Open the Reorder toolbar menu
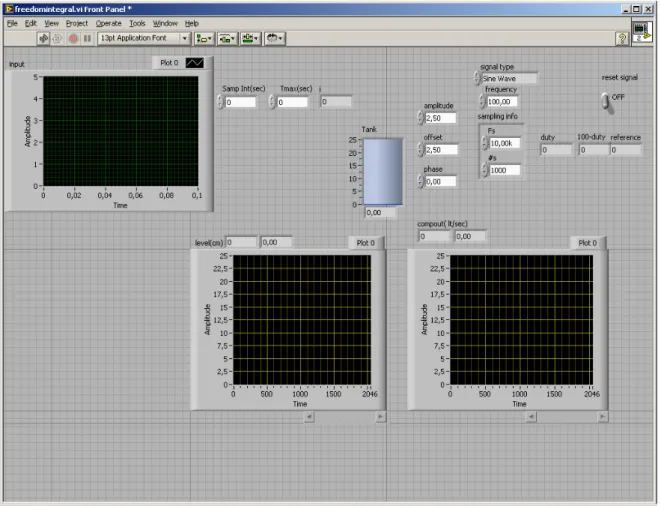The image size is (661, 506). coord(275,38)
